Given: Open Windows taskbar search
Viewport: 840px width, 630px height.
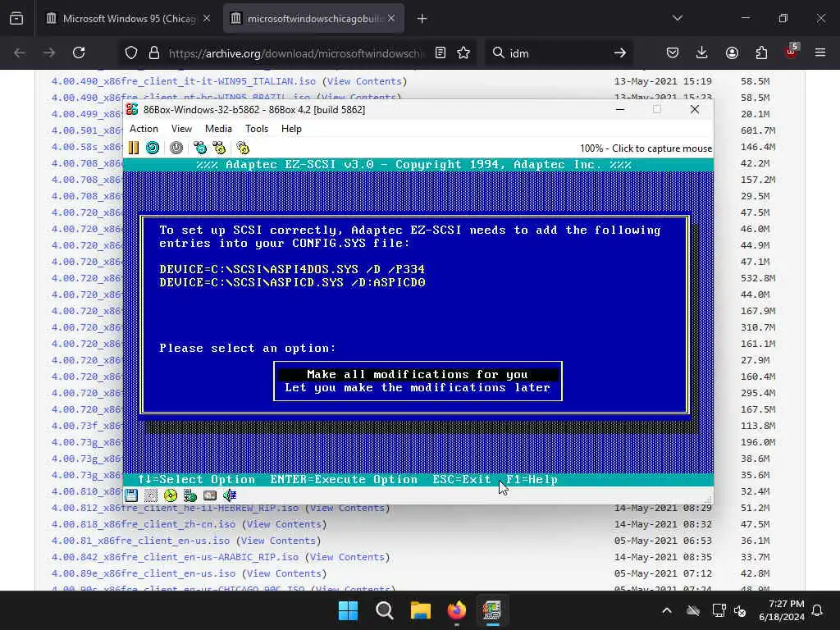Looking at the screenshot, I should [385, 610].
